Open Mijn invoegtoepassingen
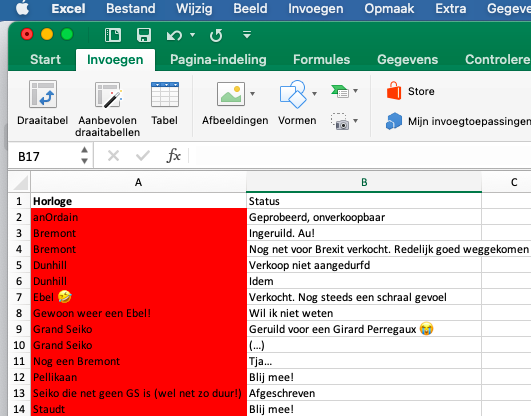 point(458,121)
